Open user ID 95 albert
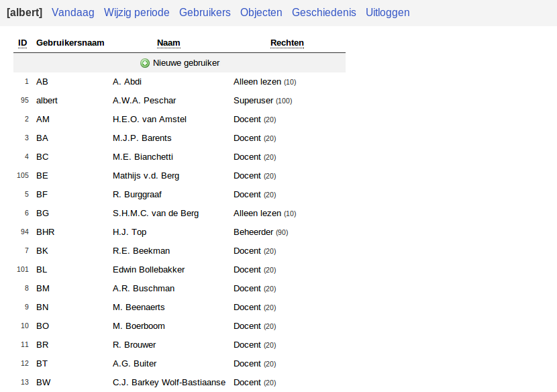Screen dimensions: 557x392 click(x=25, y=101)
